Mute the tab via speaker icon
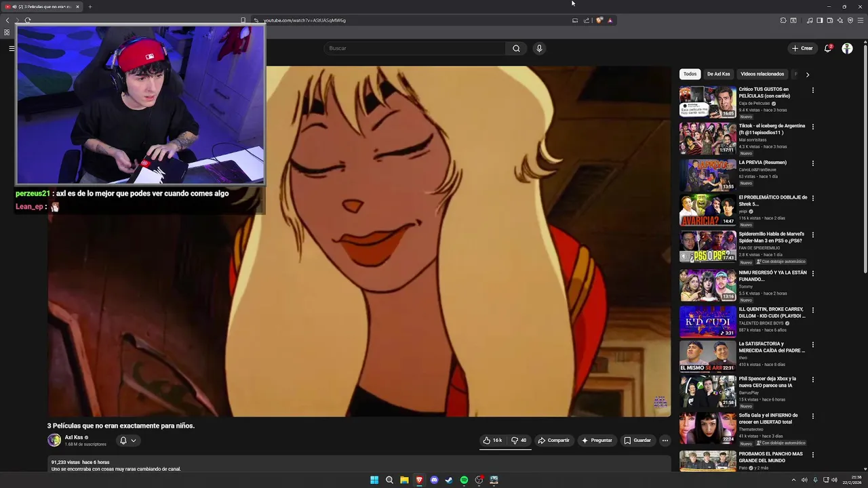Image resolution: width=868 pixels, height=488 pixels. 15,7
